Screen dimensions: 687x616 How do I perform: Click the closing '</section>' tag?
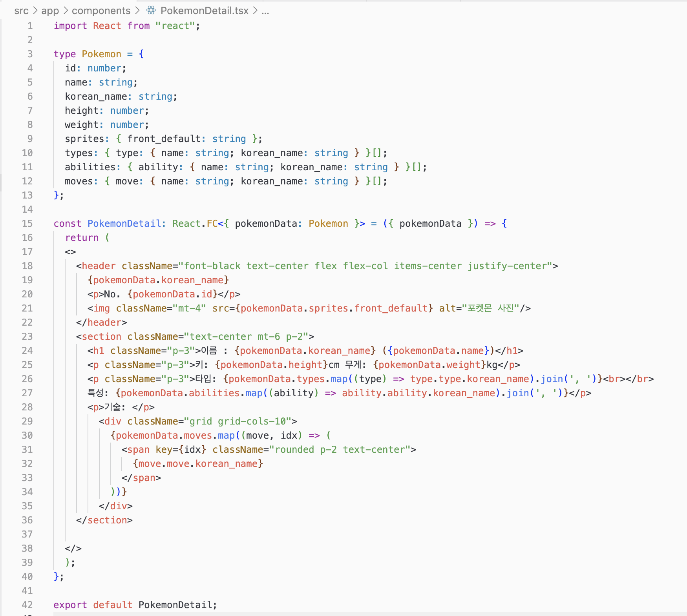click(104, 520)
